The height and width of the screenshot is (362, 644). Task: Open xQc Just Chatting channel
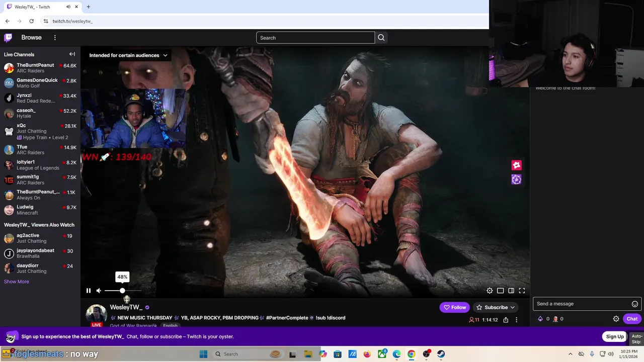[40, 131]
